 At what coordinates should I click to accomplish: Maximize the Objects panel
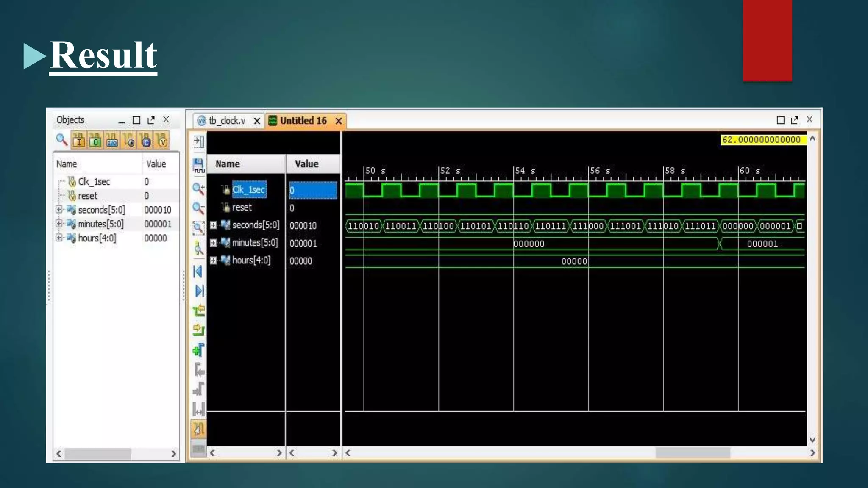(x=136, y=120)
